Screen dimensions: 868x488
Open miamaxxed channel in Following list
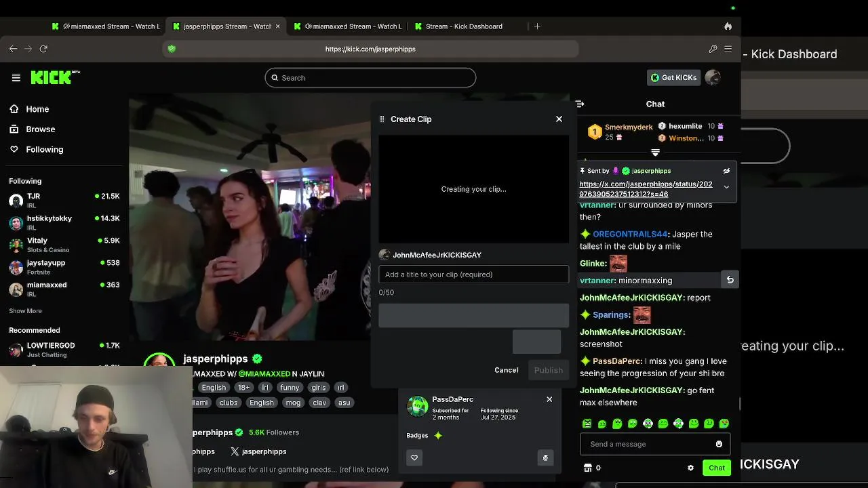64,289
